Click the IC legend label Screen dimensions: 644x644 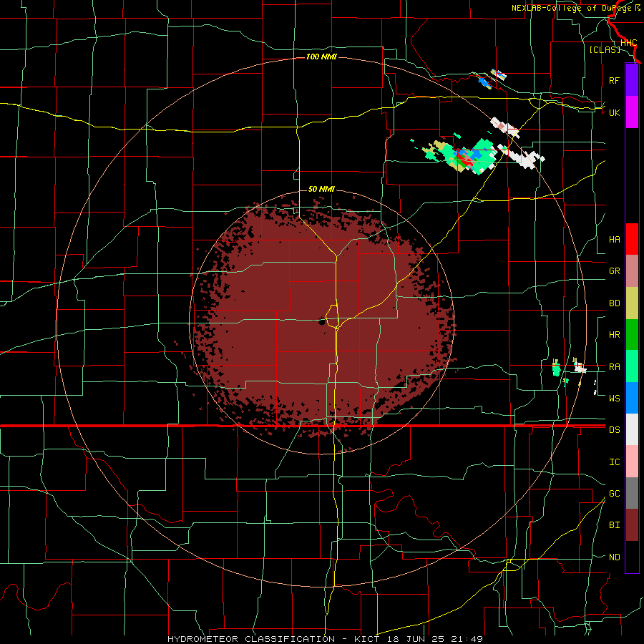pos(614,462)
